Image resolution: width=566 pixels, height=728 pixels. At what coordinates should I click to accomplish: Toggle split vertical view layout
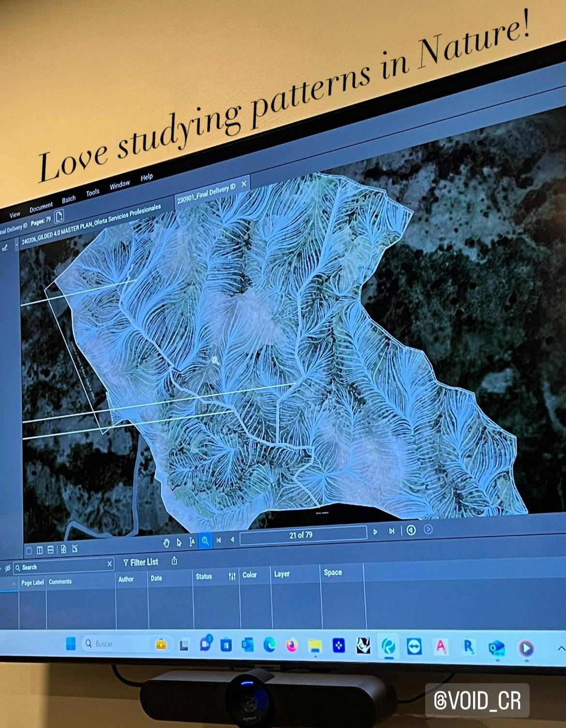[x=40, y=550]
